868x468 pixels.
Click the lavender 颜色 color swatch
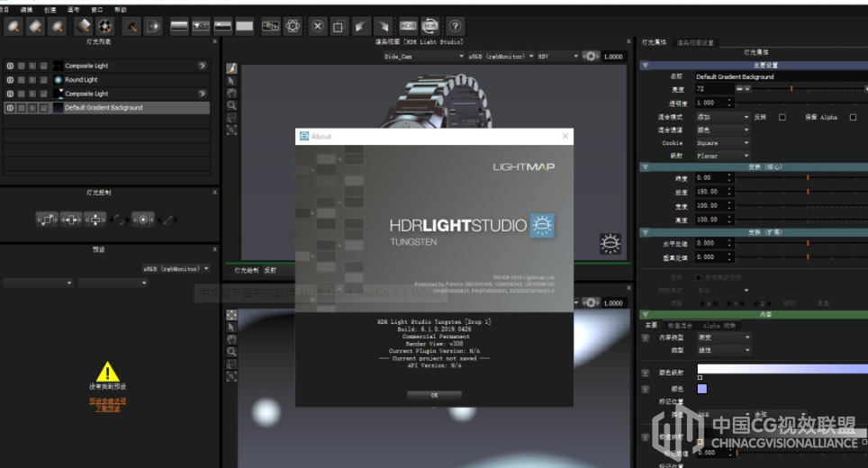click(702, 389)
